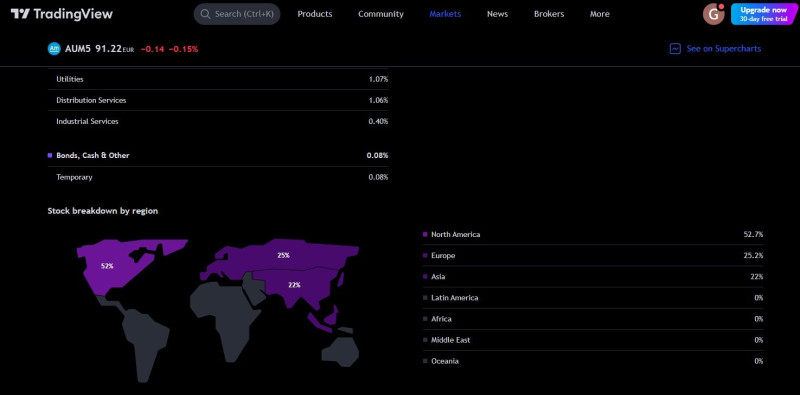Click the AUM5 ticker name

[78, 49]
